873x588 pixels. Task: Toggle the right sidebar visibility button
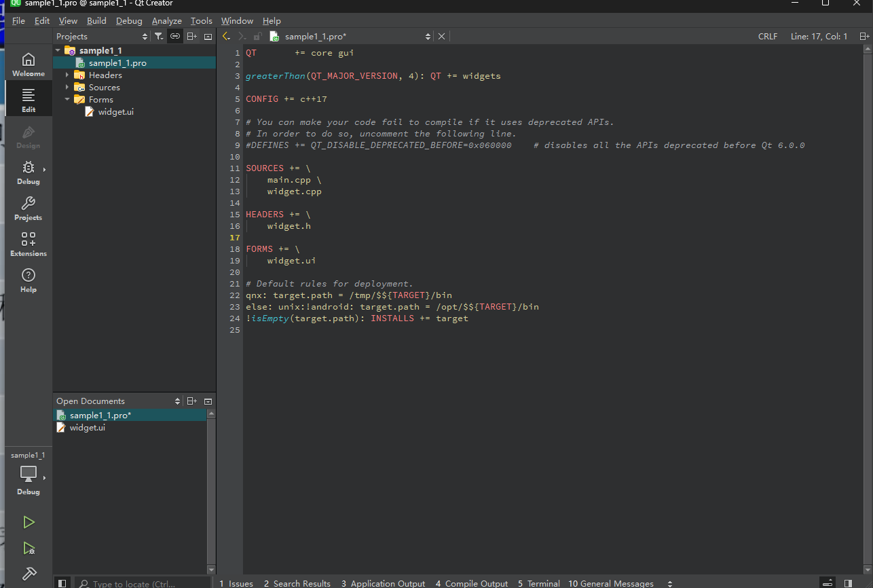click(x=848, y=583)
